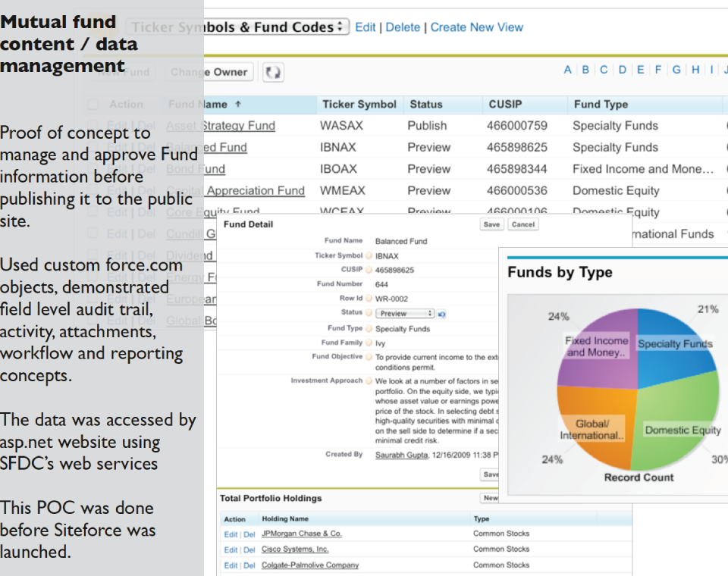Image resolution: width=728 pixels, height=576 pixels.
Task: Click Del link for Cisco Systems holding
Action: pos(249,550)
